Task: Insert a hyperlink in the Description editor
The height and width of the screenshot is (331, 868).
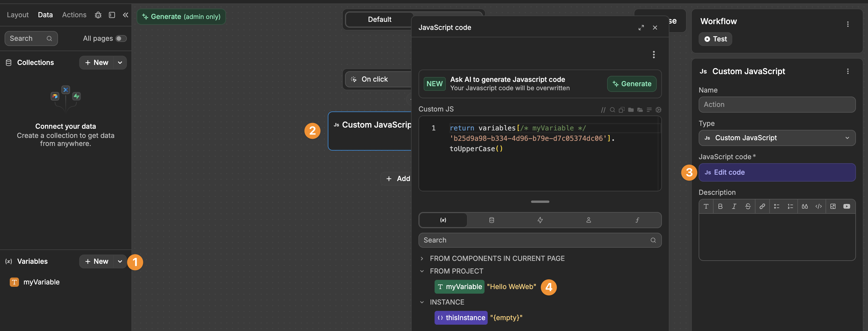Action: pos(762,207)
